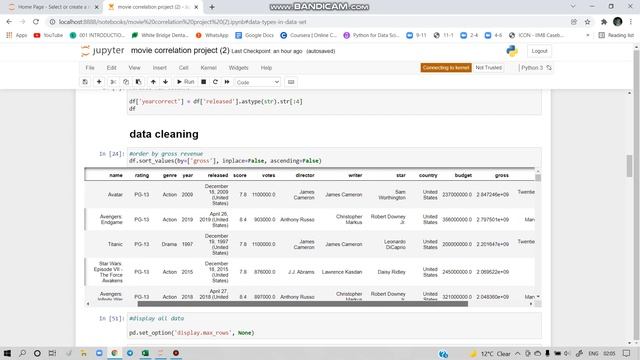Click the 'Titanic' name cell
640x360 pixels.
point(115,244)
